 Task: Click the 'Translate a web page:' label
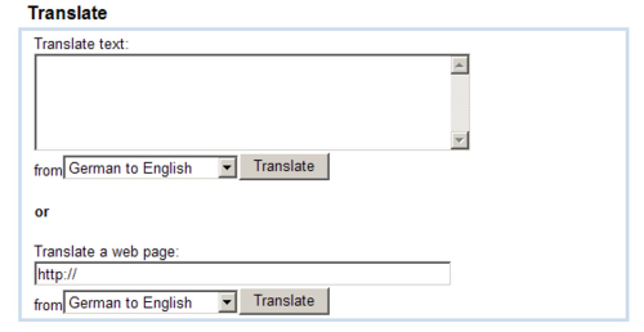(x=106, y=252)
